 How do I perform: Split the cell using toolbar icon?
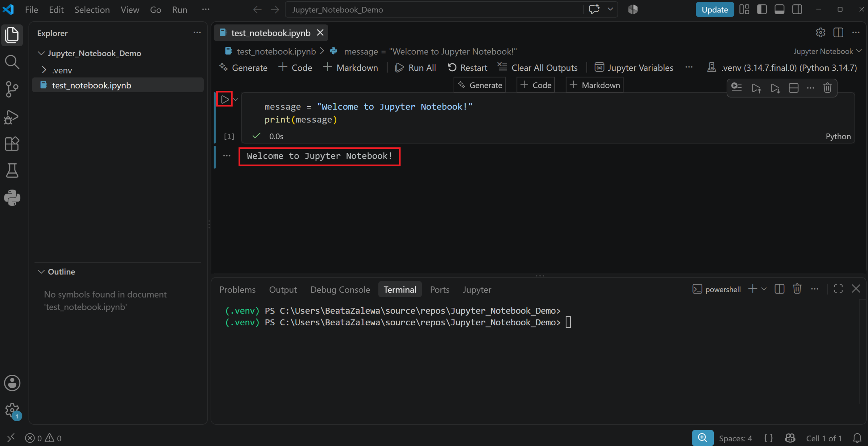coord(793,88)
